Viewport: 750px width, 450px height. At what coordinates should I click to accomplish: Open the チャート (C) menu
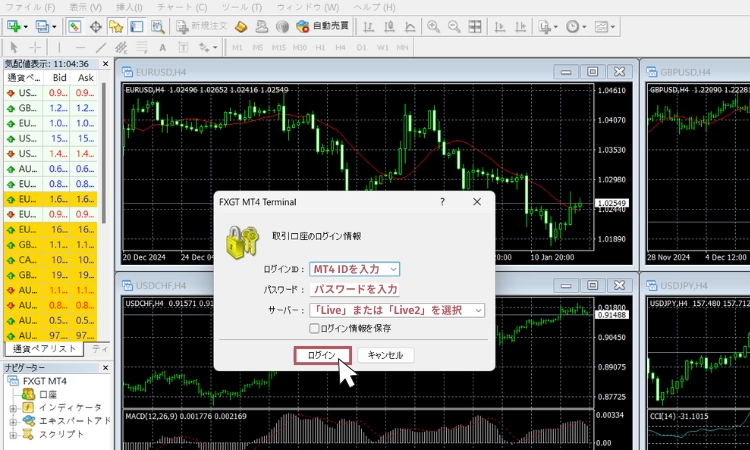tap(182, 8)
